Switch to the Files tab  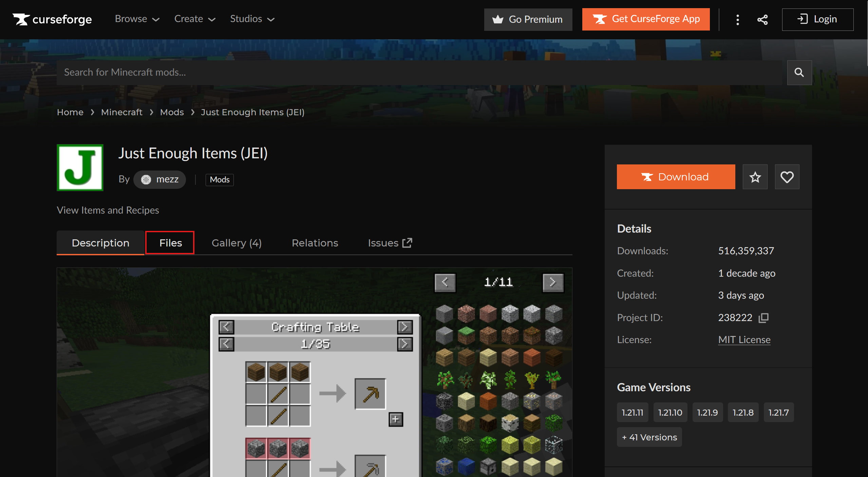pos(170,243)
